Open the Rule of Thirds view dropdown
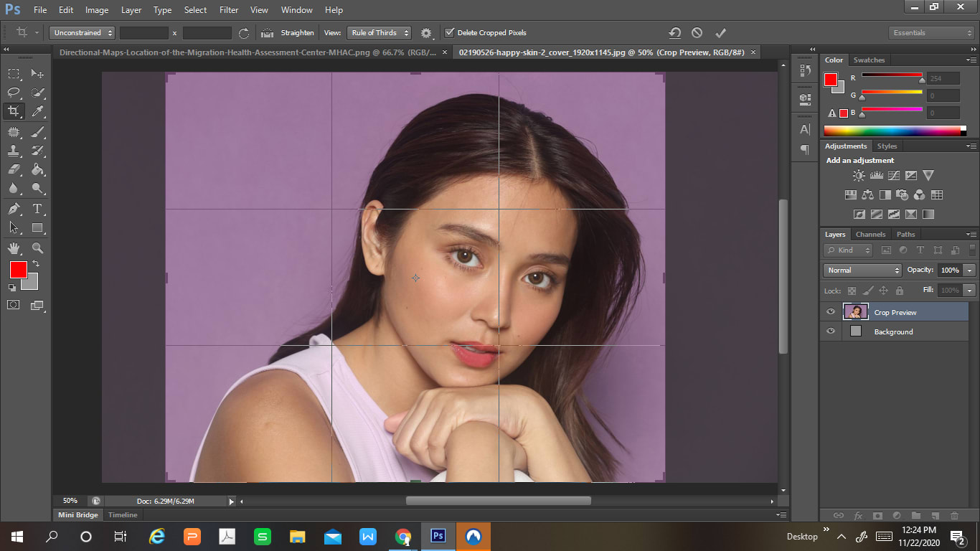Viewport: 980px width, 551px height. click(379, 33)
